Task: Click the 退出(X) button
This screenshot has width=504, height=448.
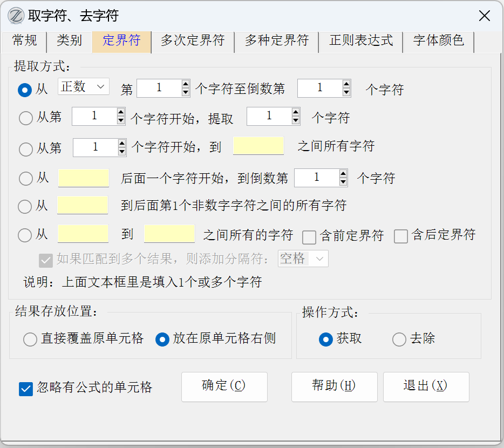Action: [x=426, y=386]
